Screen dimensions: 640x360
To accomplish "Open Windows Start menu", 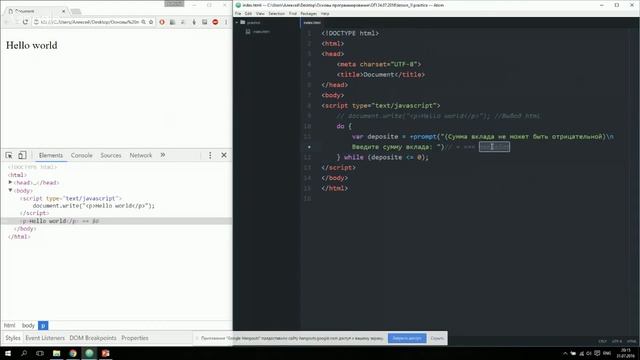I will 8,353.
